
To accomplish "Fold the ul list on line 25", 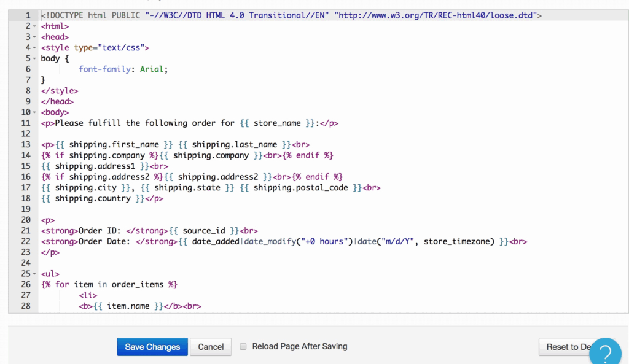I will click(34, 274).
